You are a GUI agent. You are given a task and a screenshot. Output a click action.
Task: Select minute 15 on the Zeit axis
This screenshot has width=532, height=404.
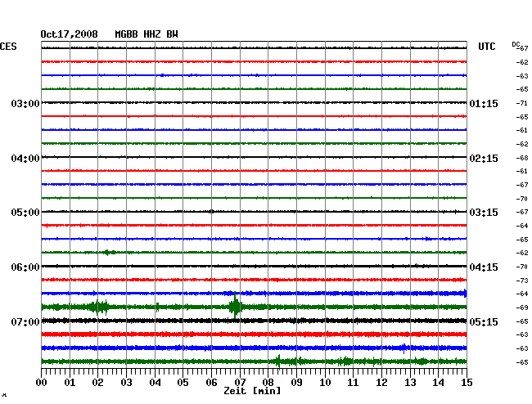pos(467,383)
